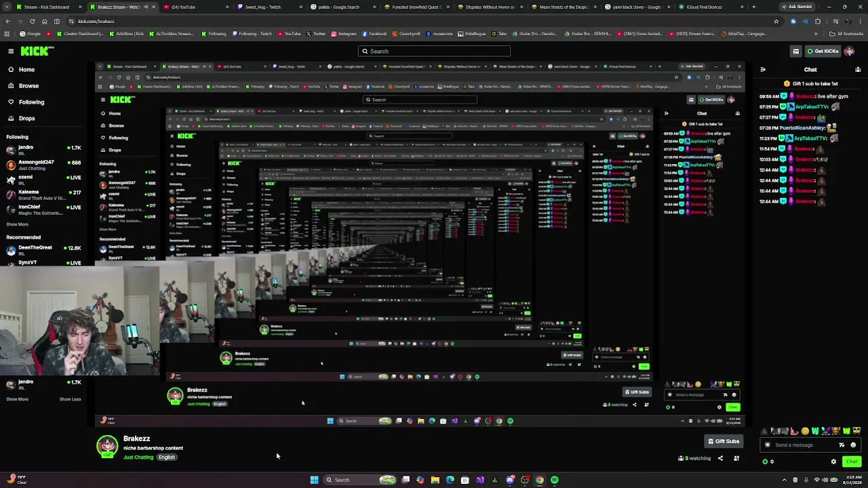Viewport: 868px width, 488px height.
Task: Open Drops in the sidebar
Action: [26, 118]
